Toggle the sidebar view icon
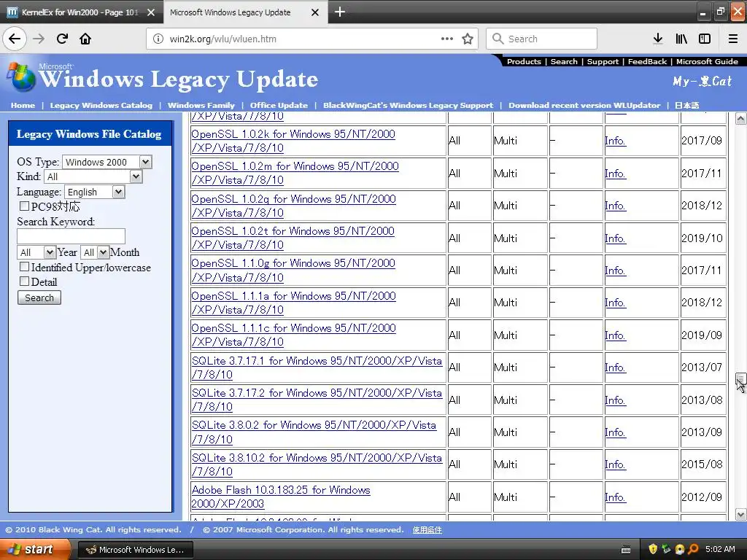Viewport: 747px width, 560px height. [705, 39]
